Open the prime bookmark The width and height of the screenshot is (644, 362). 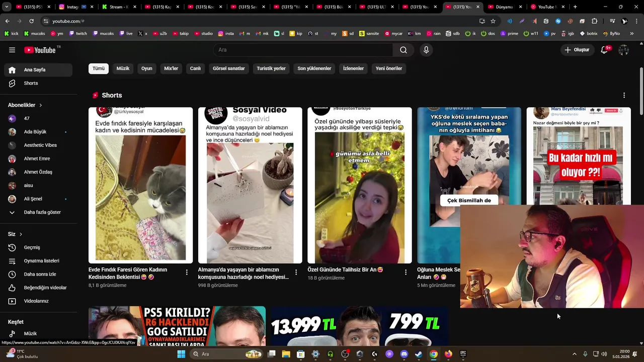[509, 34]
